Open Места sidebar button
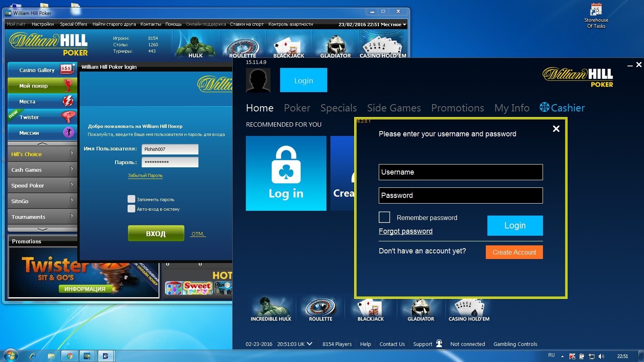The image size is (644, 362). pos(42,101)
